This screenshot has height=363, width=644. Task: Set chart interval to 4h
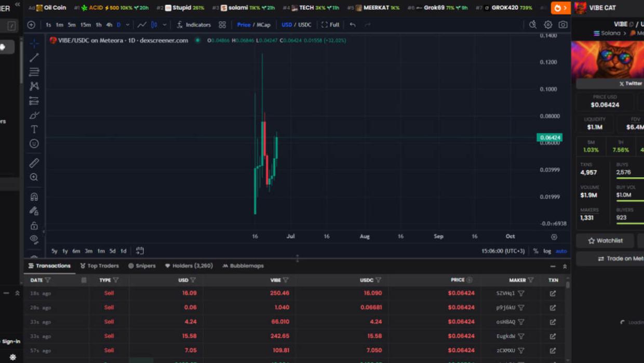pos(109,24)
